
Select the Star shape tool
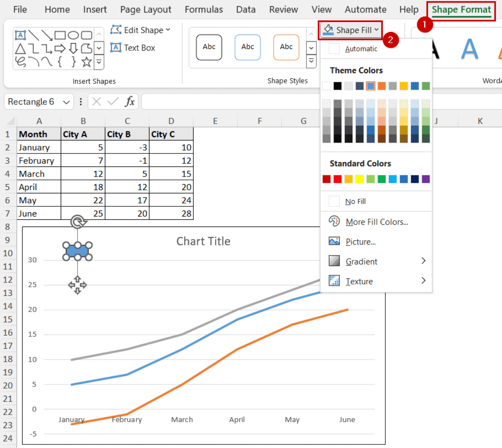tap(86, 61)
